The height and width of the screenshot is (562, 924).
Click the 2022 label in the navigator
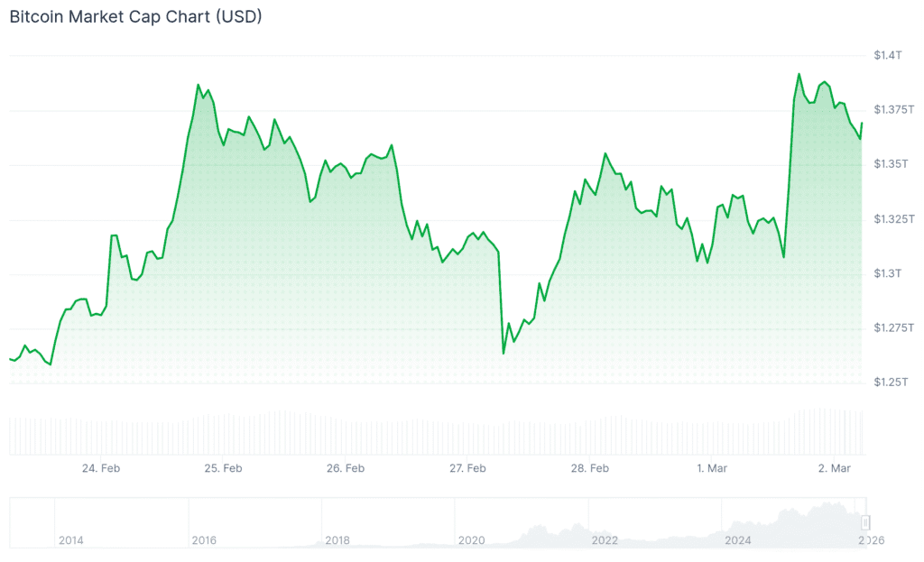(605, 540)
